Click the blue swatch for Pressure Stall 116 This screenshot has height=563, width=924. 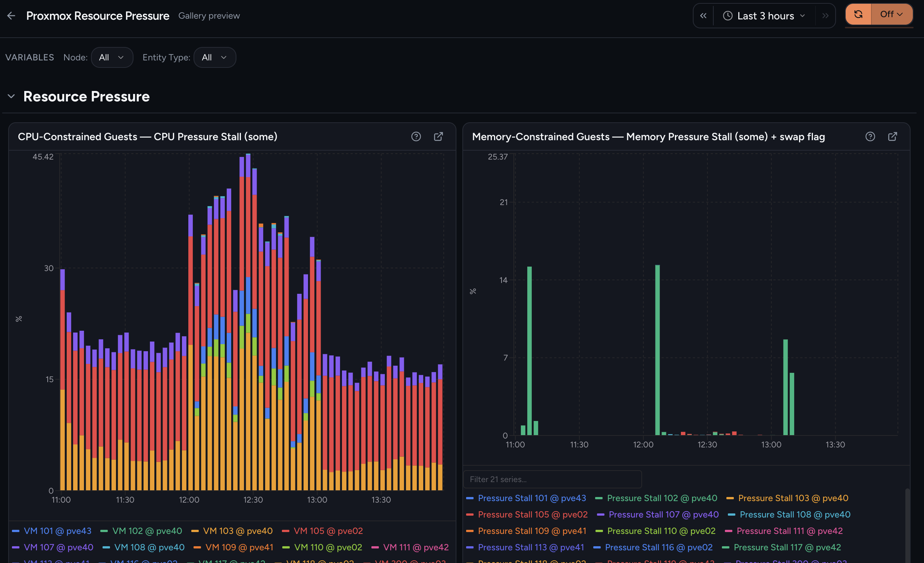[x=597, y=548]
